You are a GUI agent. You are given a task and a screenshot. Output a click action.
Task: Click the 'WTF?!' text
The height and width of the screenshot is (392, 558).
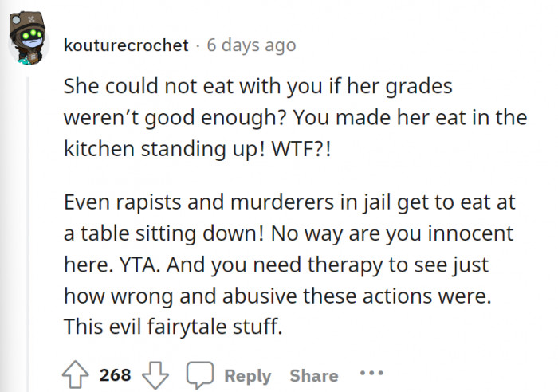pyautogui.click(x=308, y=151)
